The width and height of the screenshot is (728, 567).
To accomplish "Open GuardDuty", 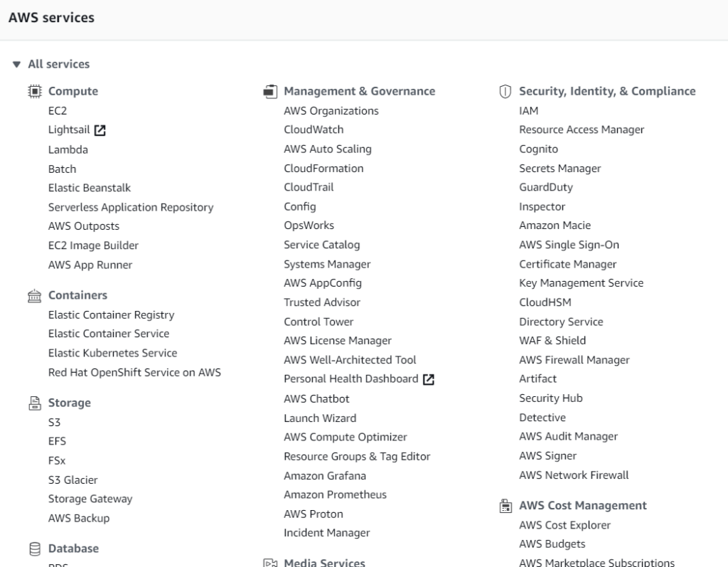I will 546,187.
